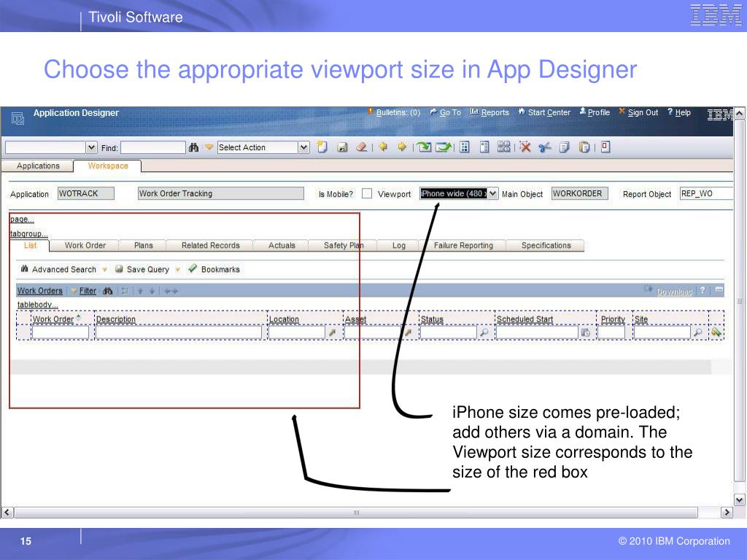Screen dimensions: 747x560
Task: Sort by Work Order column arrow
Action: tap(78, 318)
